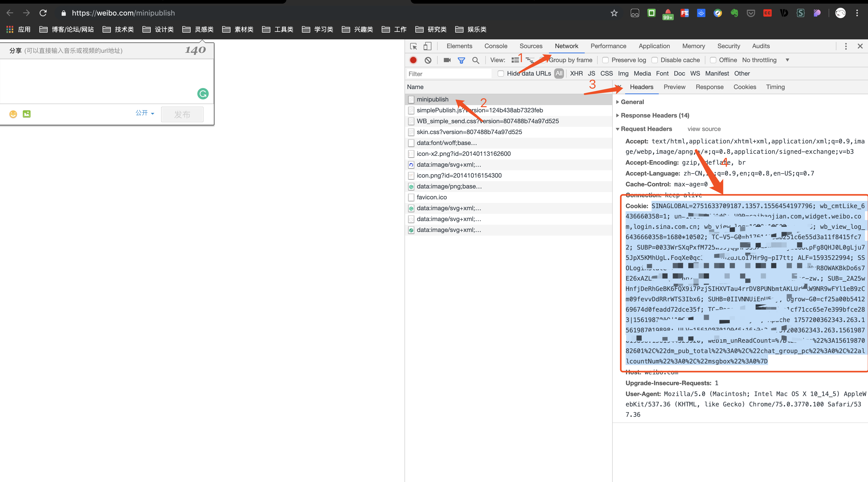868x482 pixels.
Task: Click the No throttling dropdown
Action: 766,60
